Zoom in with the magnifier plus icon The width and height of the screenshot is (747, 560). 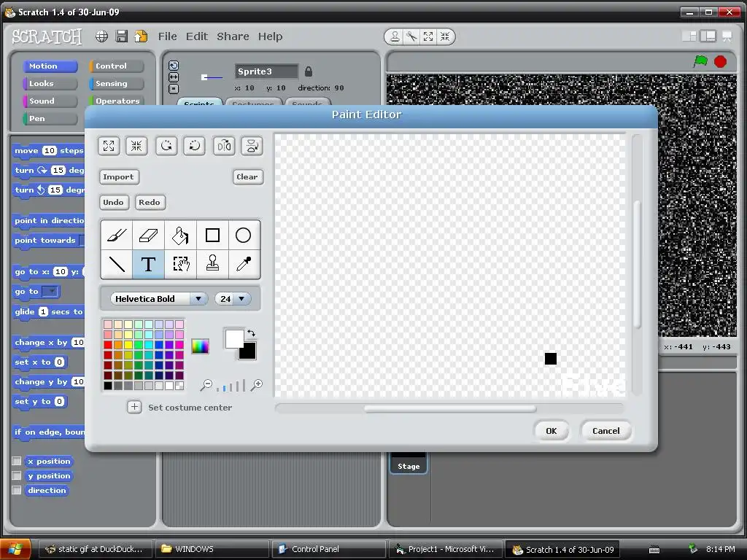257,385
